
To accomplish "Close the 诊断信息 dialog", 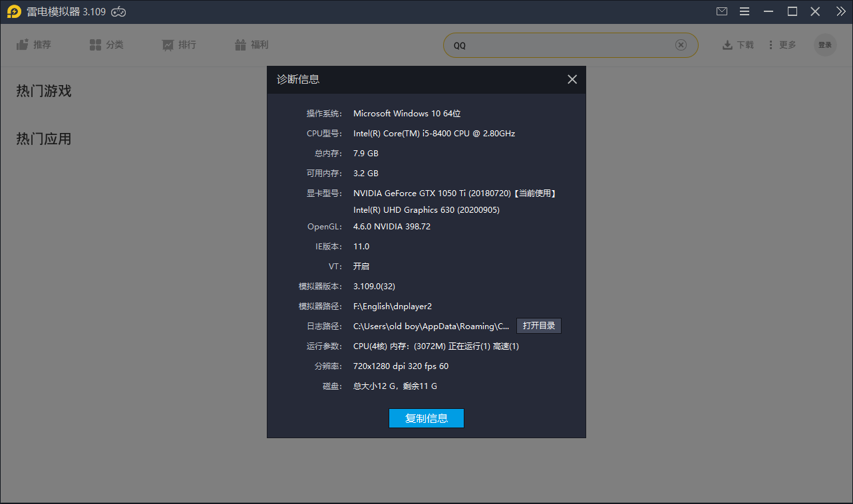I will [572, 79].
